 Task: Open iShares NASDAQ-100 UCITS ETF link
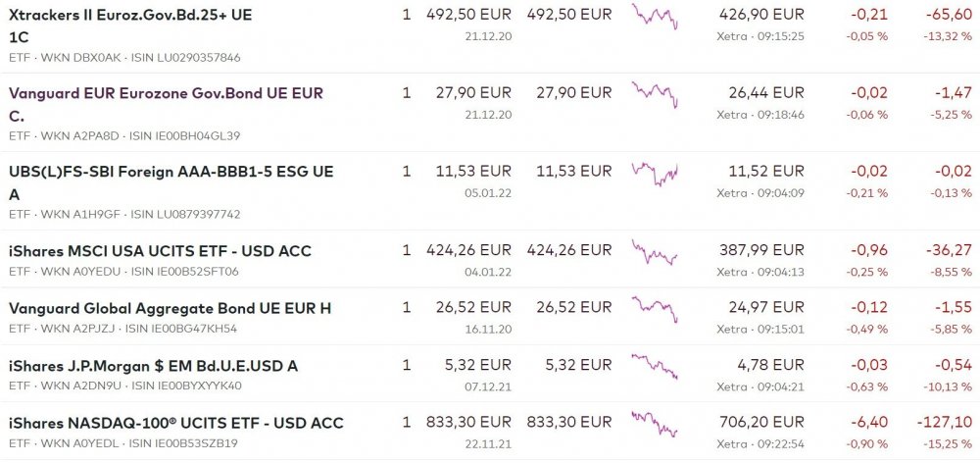(x=175, y=423)
